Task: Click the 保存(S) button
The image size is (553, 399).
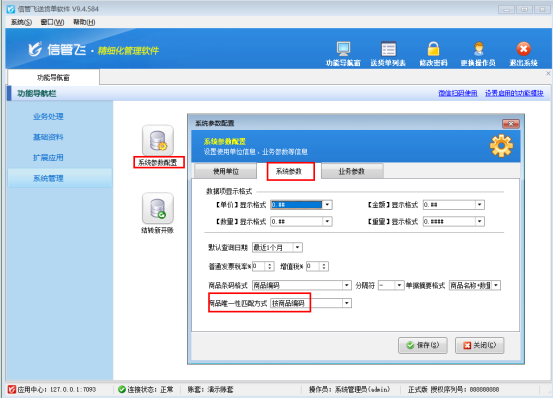Action: [x=423, y=345]
